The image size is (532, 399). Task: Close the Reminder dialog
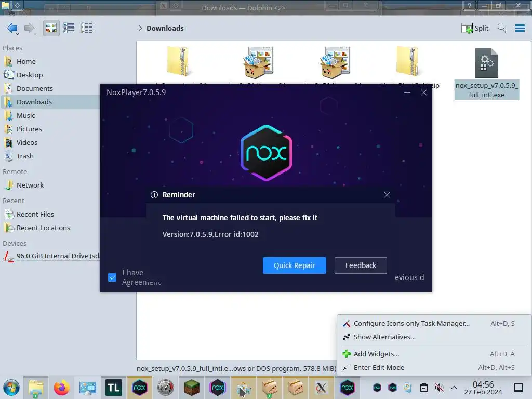[387, 195]
